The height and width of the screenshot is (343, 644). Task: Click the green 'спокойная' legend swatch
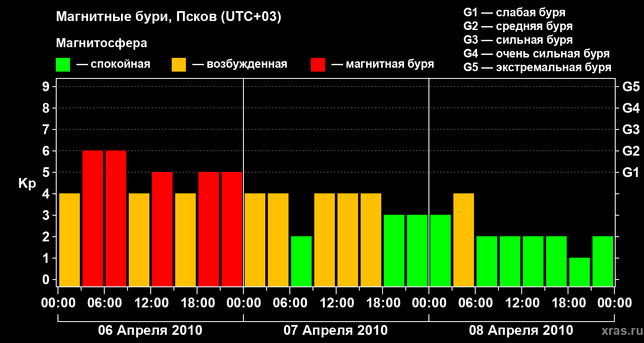click(x=63, y=65)
